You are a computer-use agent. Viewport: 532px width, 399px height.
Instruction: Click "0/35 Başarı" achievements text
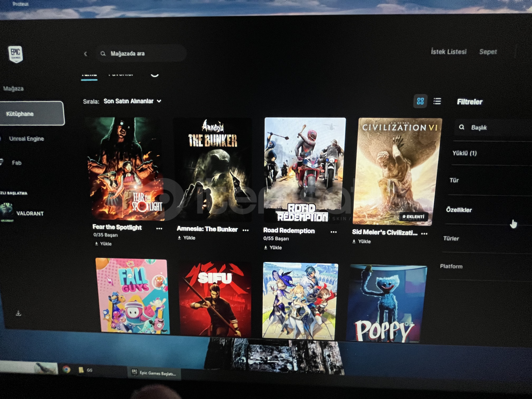click(x=106, y=235)
